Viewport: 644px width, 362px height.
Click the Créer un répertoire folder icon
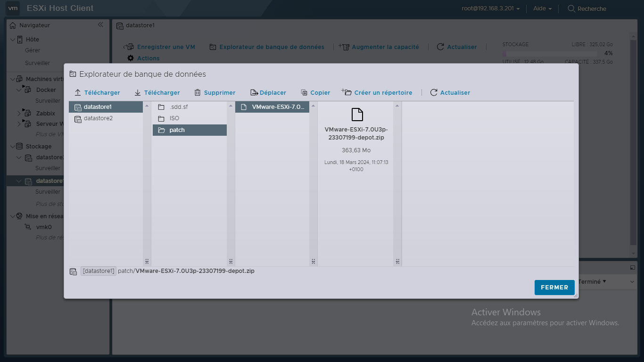[x=347, y=92]
